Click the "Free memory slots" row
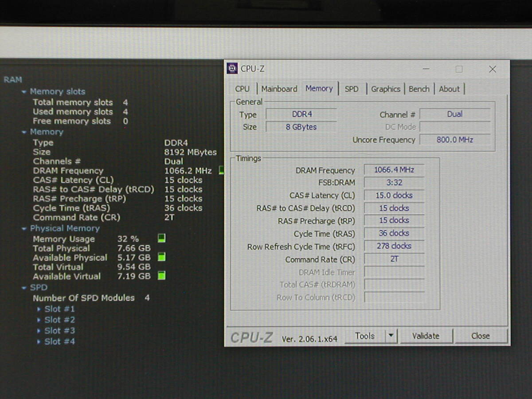 point(80,121)
